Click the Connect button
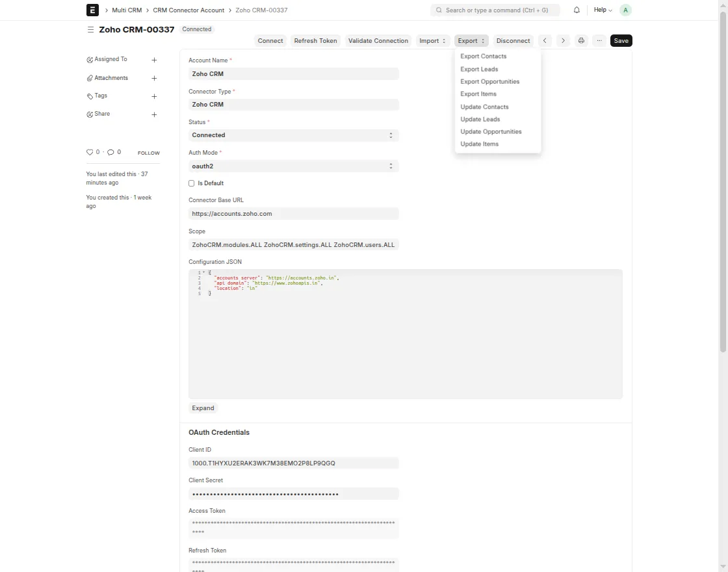The height and width of the screenshot is (572, 728). coord(270,41)
